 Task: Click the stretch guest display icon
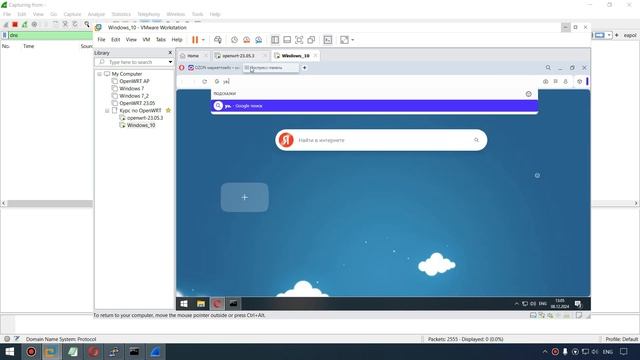click(x=344, y=40)
